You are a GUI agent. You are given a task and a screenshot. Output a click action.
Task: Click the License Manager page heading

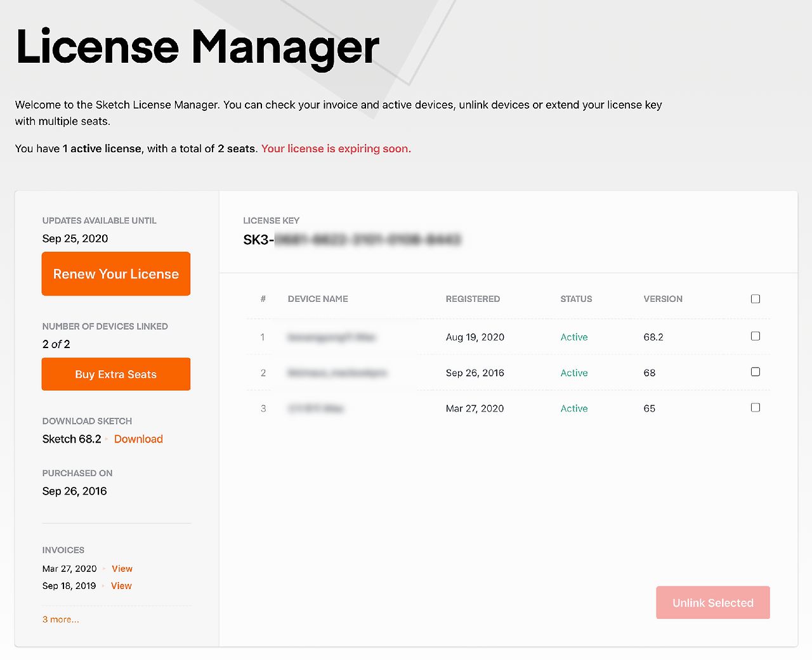197,48
